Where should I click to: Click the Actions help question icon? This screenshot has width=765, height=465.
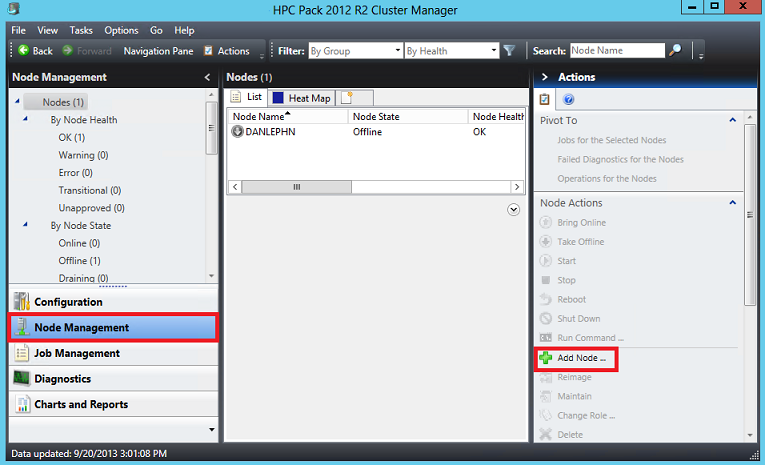[568, 99]
